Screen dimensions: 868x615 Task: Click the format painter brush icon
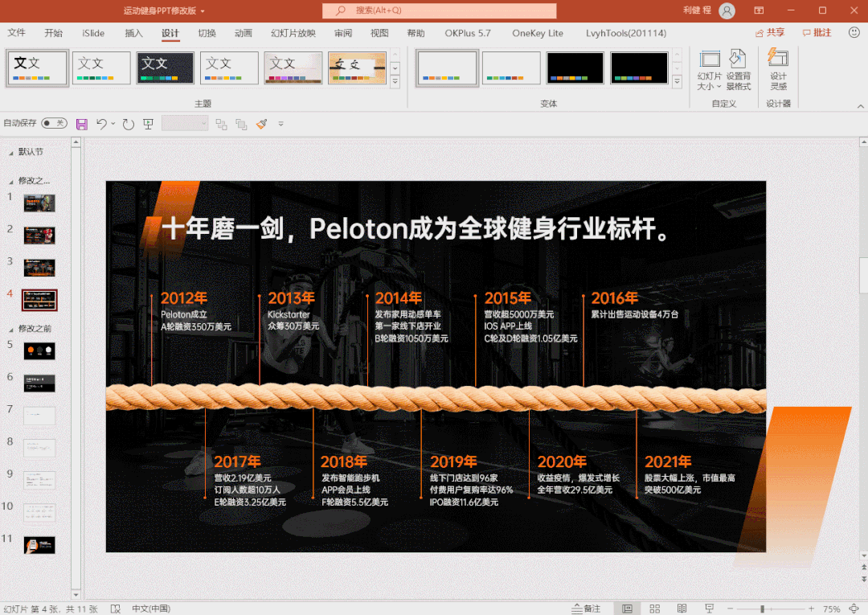click(x=262, y=124)
